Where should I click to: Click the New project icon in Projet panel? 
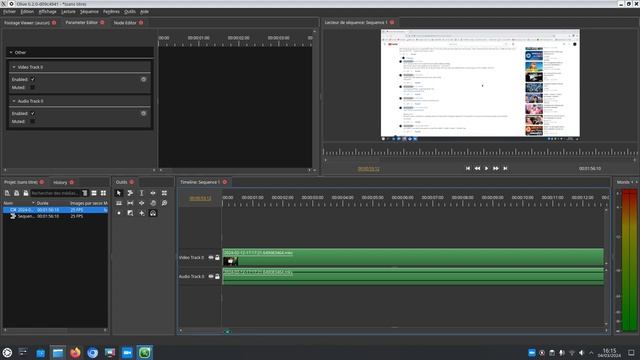(x=7, y=193)
